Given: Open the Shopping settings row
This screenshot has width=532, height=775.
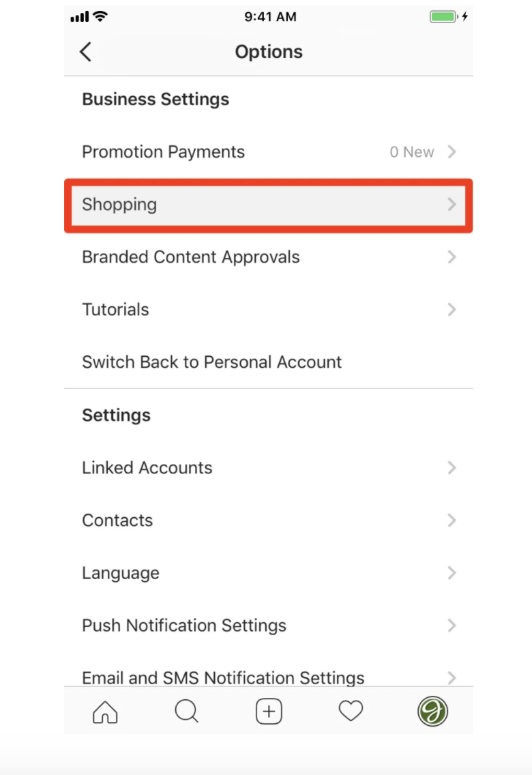Looking at the screenshot, I should point(269,205).
